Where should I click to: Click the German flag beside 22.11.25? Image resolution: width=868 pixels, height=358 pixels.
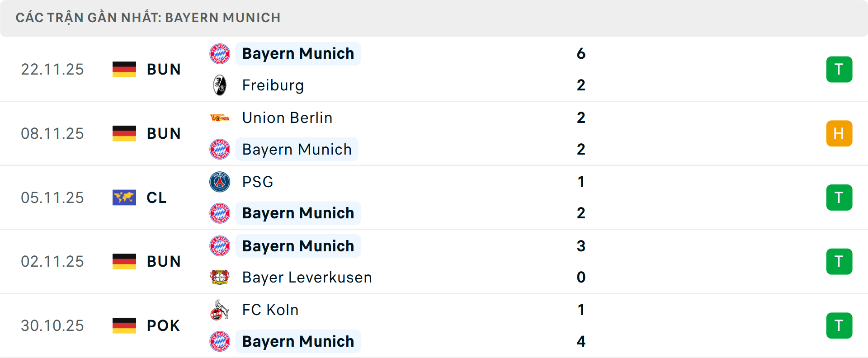coord(124,69)
